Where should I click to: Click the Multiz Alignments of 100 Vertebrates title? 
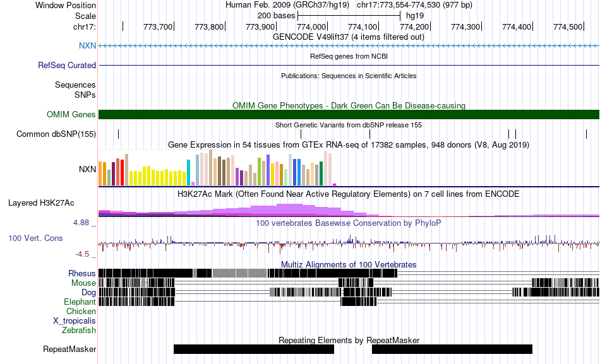tap(349, 264)
